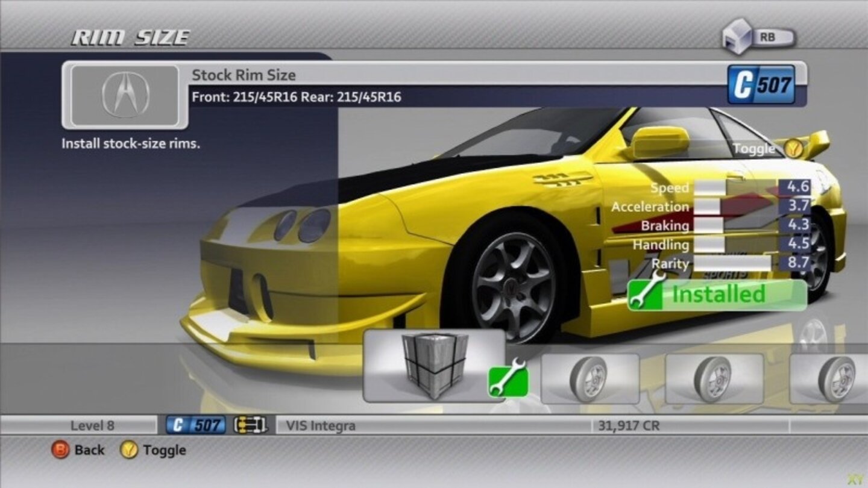The width and height of the screenshot is (868, 488).
Task: Click the Install stock-size rims description
Action: 131,145
